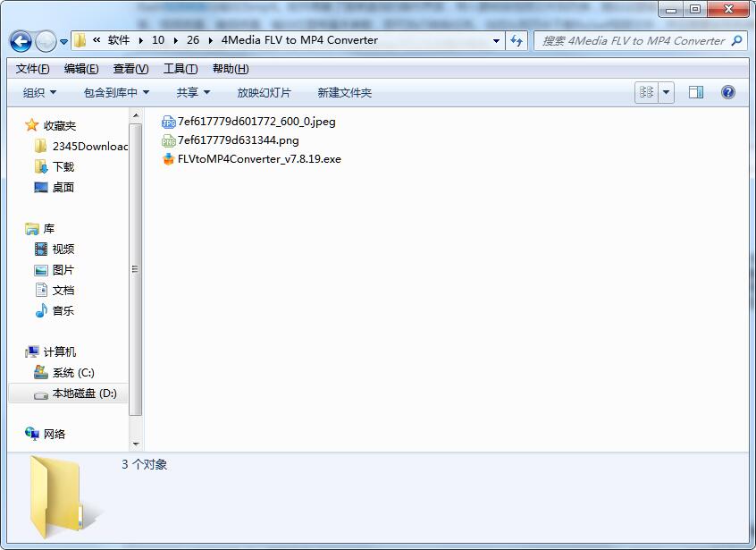Click the « overflow chevron in the address bar

(97, 40)
